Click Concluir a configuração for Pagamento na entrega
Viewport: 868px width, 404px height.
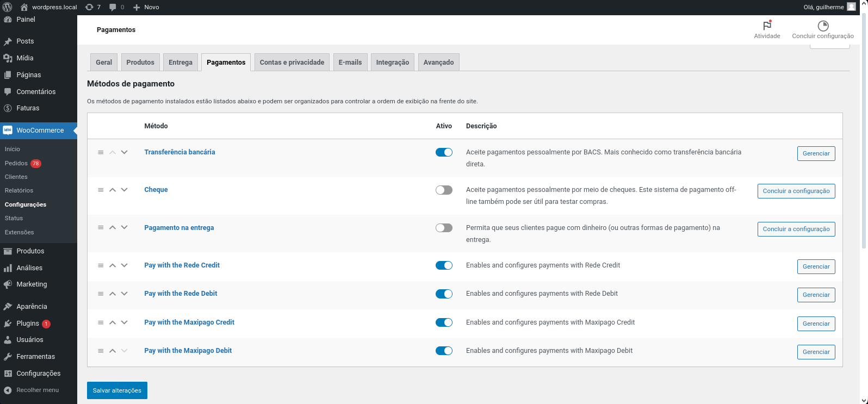(x=796, y=229)
